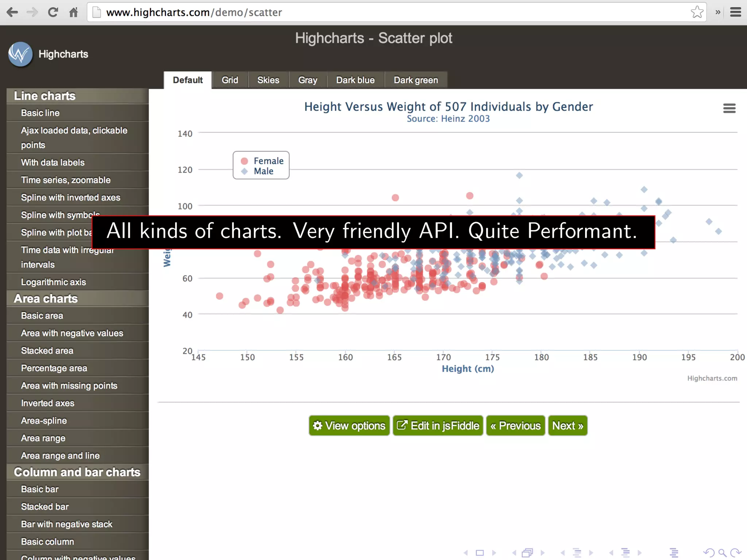Click the leftmost Female scatter point
Screen dimensions: 747x560
219,296
